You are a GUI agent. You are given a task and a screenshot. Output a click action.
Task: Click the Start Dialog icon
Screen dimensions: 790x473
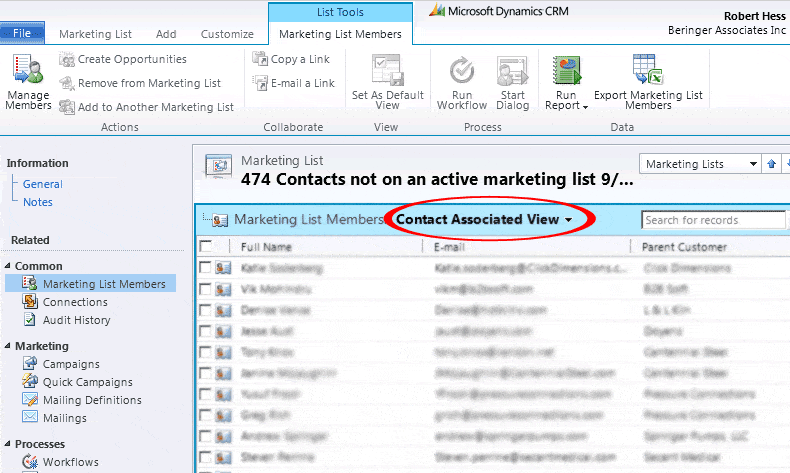512,71
